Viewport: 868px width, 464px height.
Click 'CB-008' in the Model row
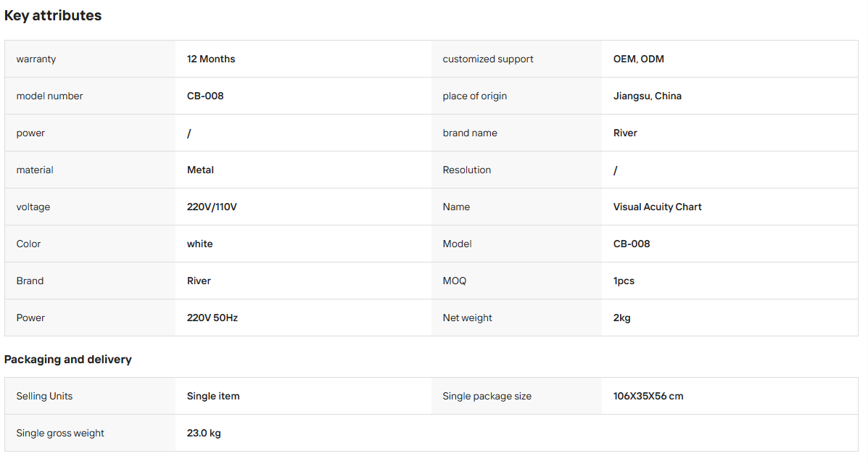coord(632,244)
